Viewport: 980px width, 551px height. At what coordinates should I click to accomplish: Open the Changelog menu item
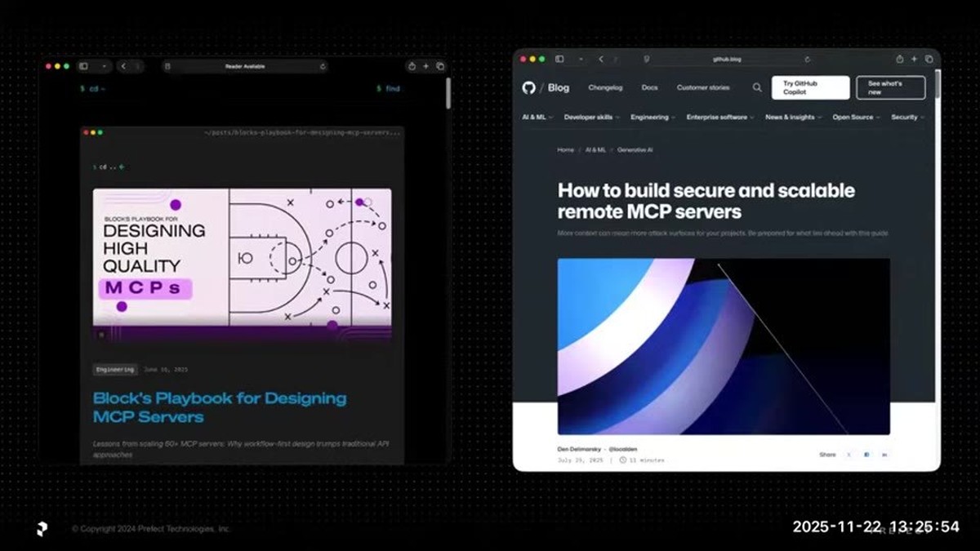[x=605, y=87]
